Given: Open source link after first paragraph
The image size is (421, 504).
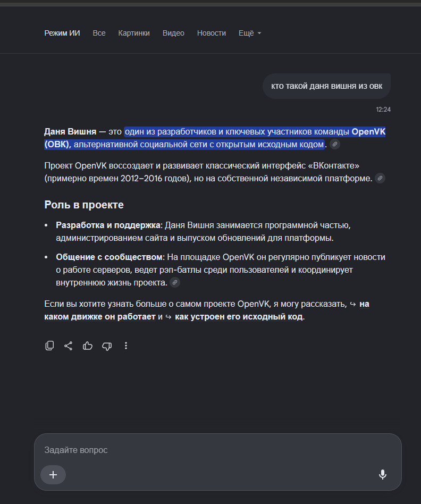Looking at the screenshot, I should click(x=334, y=144).
